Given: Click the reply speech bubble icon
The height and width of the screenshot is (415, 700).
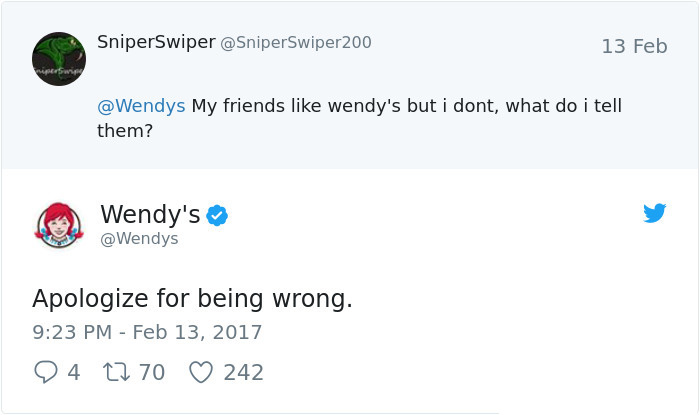Looking at the screenshot, I should [46, 372].
